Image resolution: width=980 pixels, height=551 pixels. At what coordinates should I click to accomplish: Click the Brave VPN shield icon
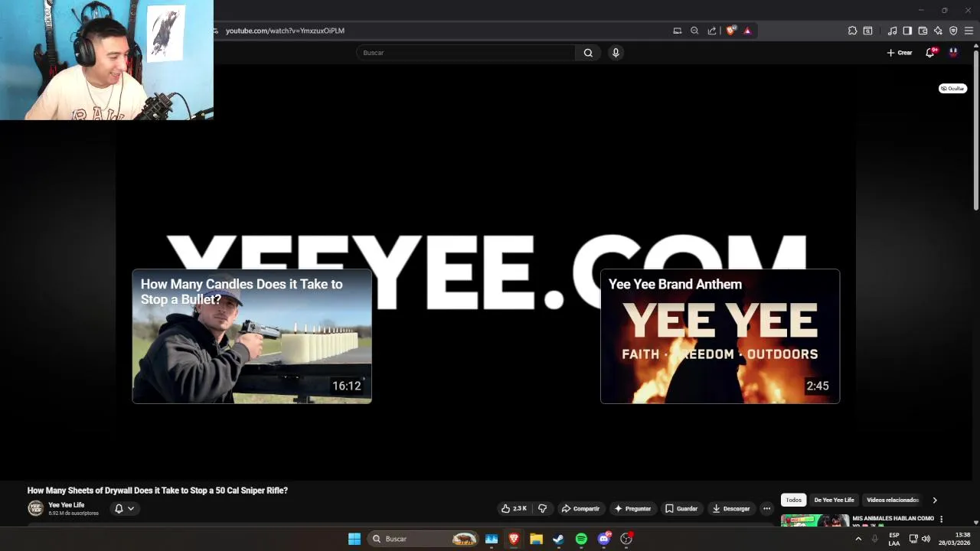[953, 31]
